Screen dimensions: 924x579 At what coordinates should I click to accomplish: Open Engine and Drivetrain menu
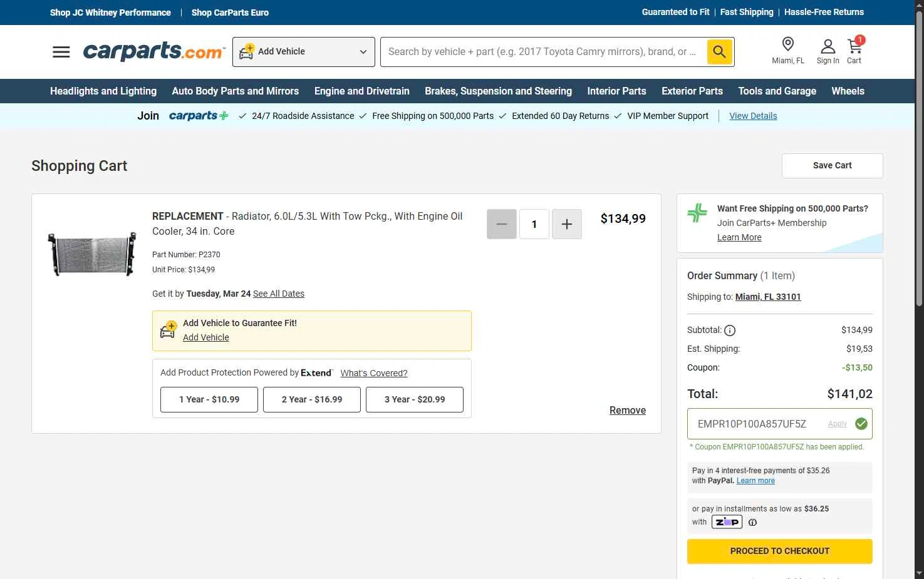[x=362, y=91]
